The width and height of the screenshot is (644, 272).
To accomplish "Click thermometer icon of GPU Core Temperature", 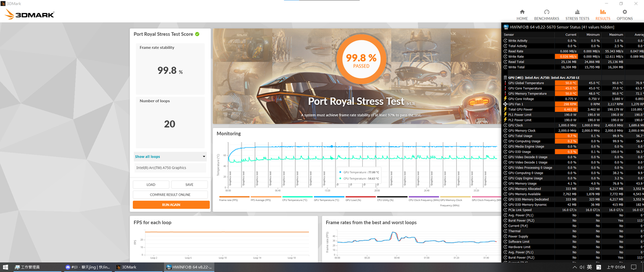I will click(505, 88).
